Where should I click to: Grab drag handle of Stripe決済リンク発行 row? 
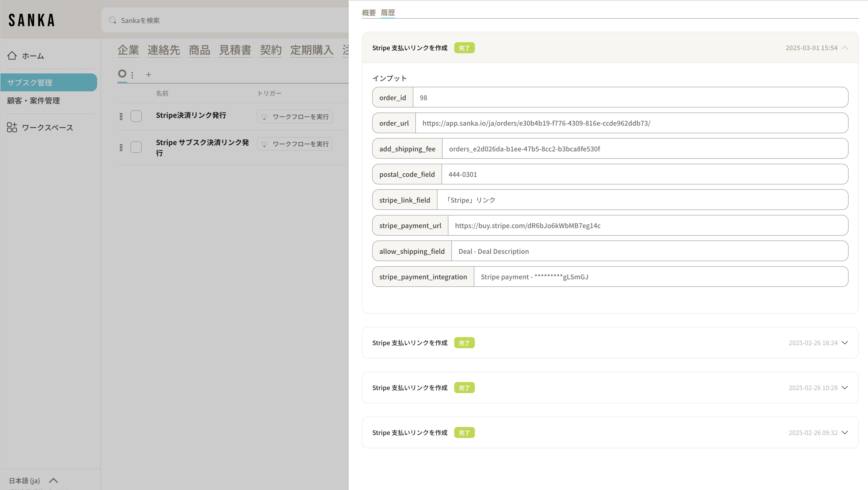click(x=121, y=117)
